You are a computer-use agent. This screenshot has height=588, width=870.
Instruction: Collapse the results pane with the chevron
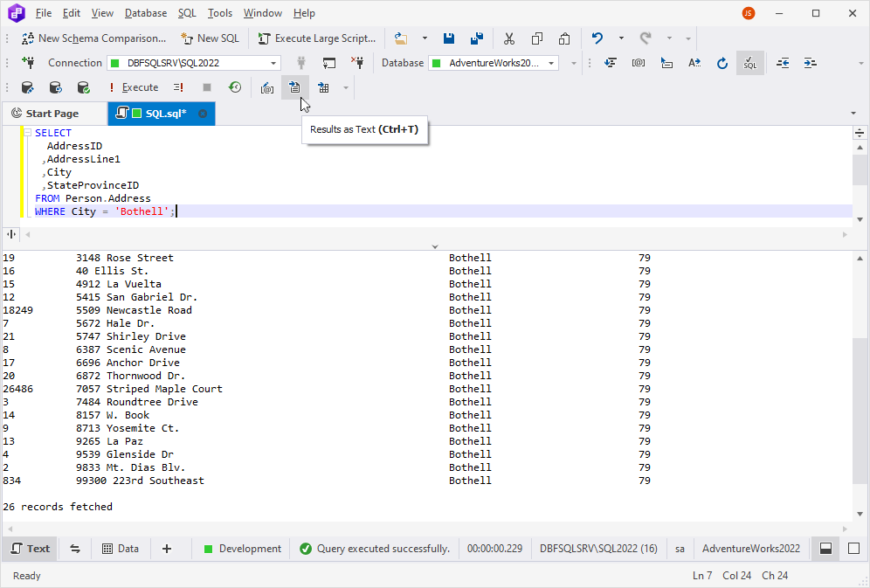(x=435, y=246)
